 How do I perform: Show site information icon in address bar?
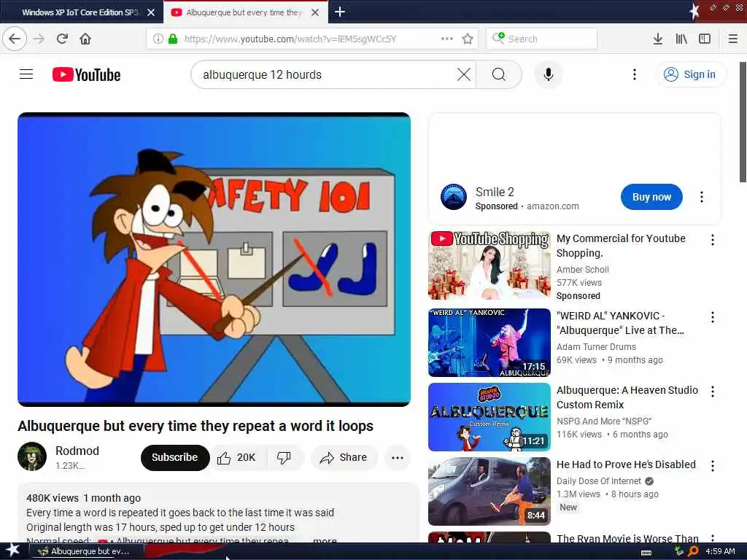click(x=158, y=39)
